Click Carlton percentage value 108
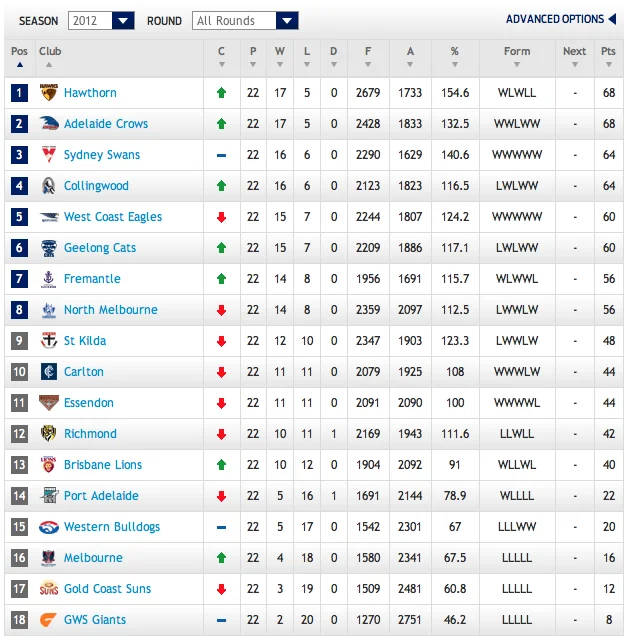This screenshot has width=628, height=642. (455, 372)
